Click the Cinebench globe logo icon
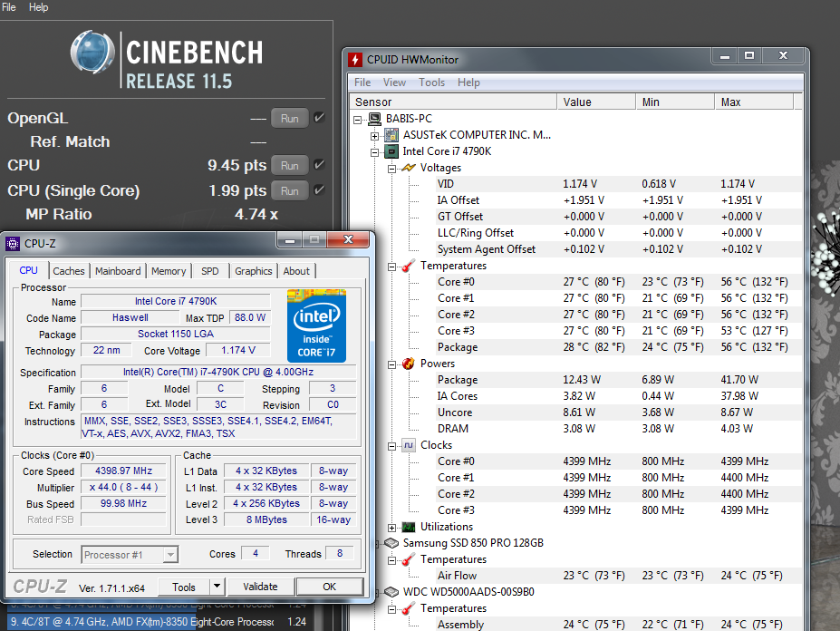Viewport: 840px width, 631px height. [92, 52]
